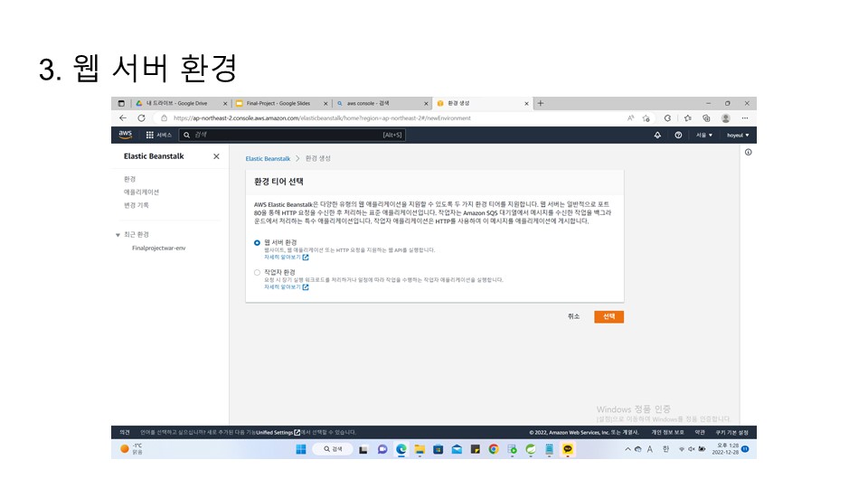Open the 서울 region dropdown

704,135
